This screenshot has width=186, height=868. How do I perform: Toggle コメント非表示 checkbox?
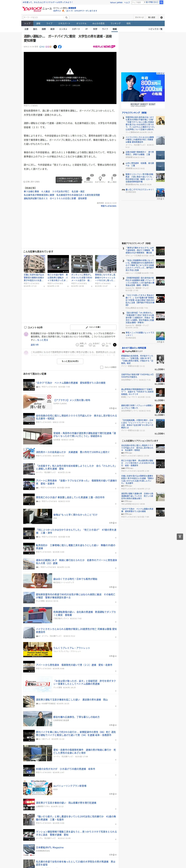click(x=102, y=367)
